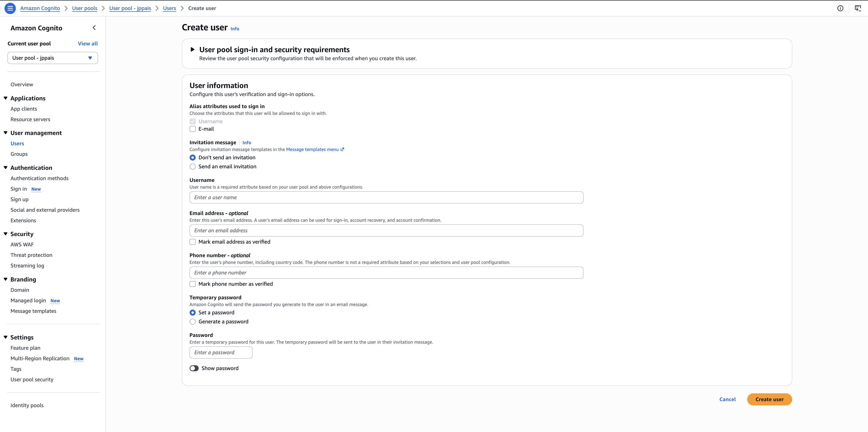Open Info link next to Invitation message

(x=247, y=143)
